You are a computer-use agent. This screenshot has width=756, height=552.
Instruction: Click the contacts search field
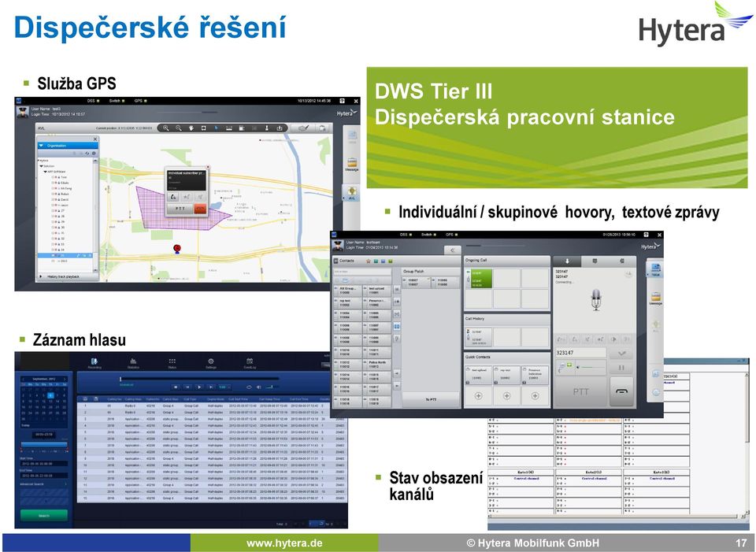(x=361, y=272)
